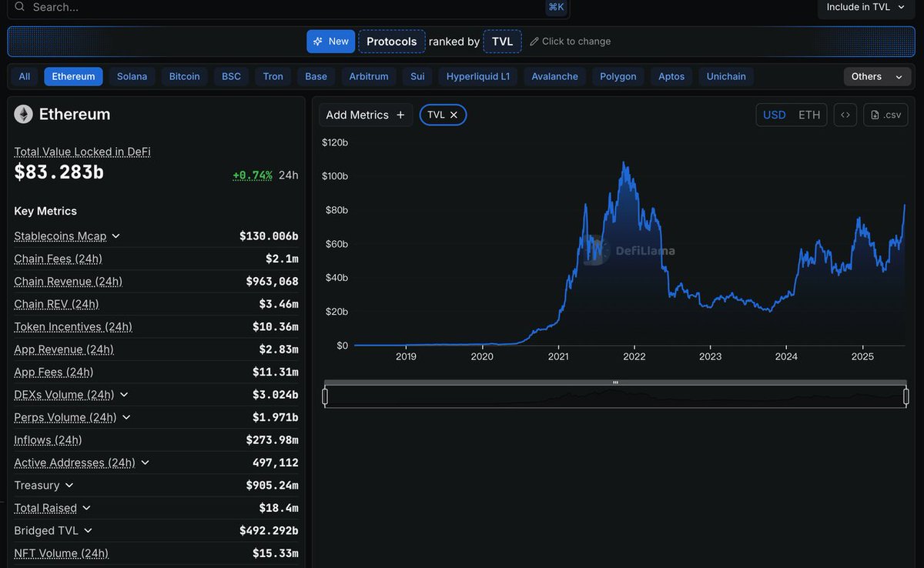
Task: Click the 2022 label on chart axis
Action: [x=634, y=356]
